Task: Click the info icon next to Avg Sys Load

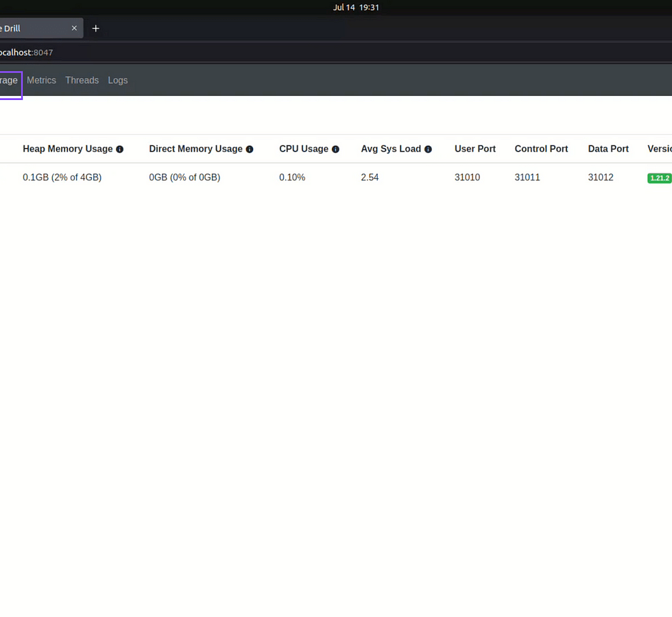Action: click(428, 149)
